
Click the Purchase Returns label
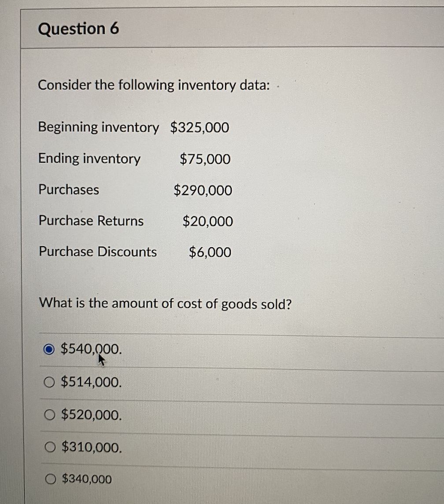pyautogui.click(x=91, y=221)
